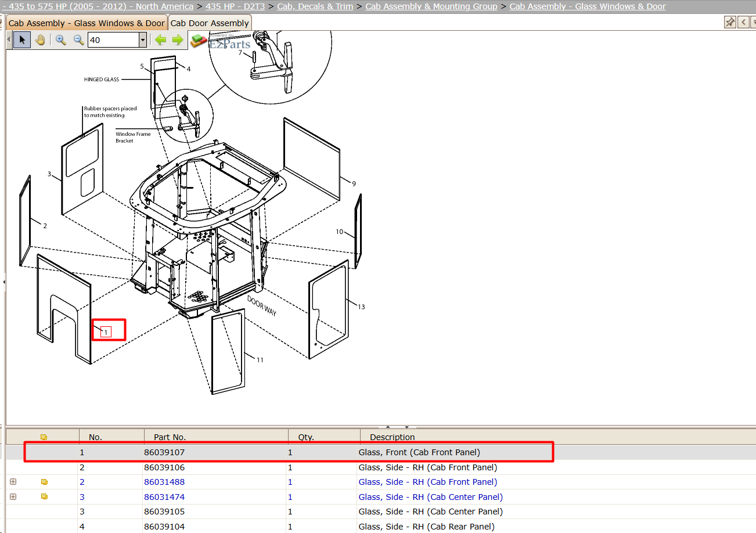
Task: Click Glass, Side - RH (Cab Rear Panel) description
Action: tap(427, 527)
